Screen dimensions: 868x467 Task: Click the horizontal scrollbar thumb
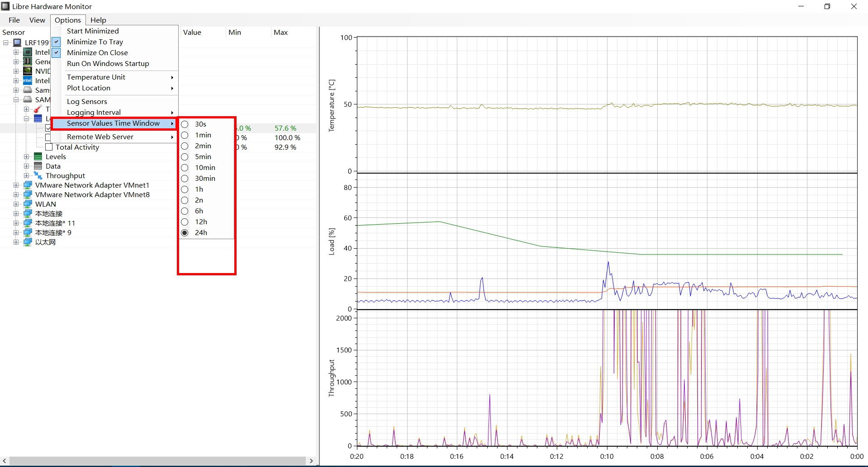pos(157,461)
